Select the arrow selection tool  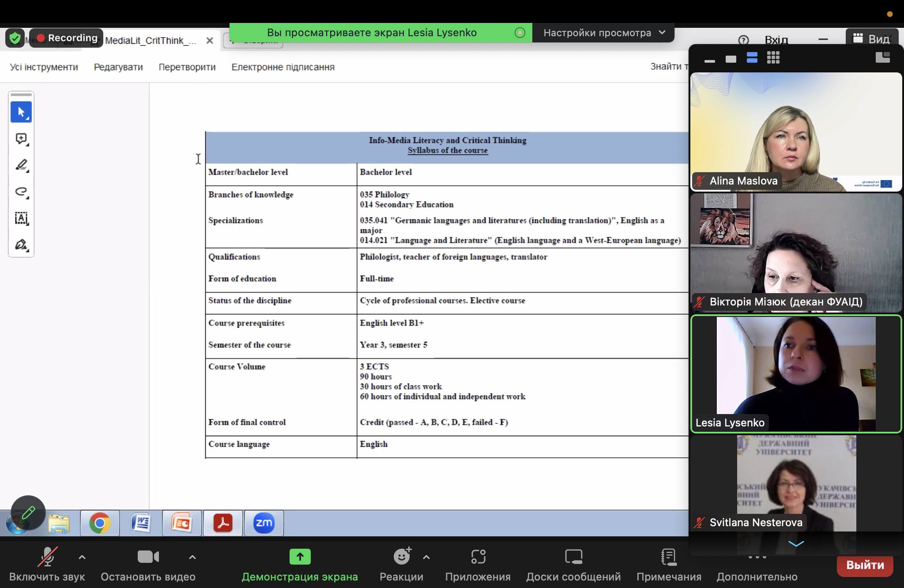click(21, 112)
